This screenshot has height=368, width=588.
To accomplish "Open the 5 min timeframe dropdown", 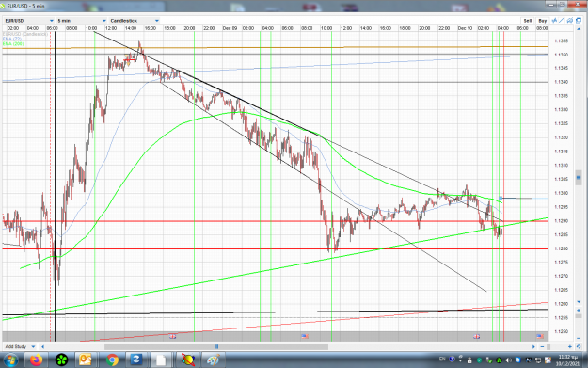I will point(81,21).
